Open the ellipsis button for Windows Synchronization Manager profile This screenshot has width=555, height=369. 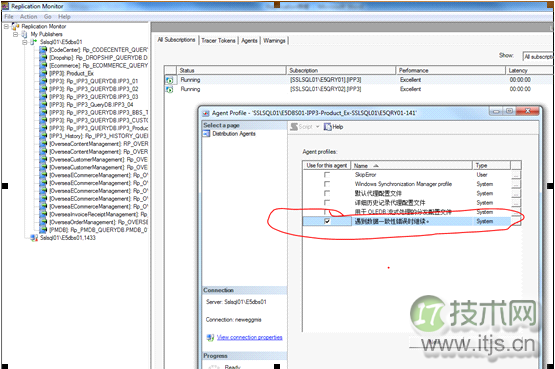tap(516, 184)
